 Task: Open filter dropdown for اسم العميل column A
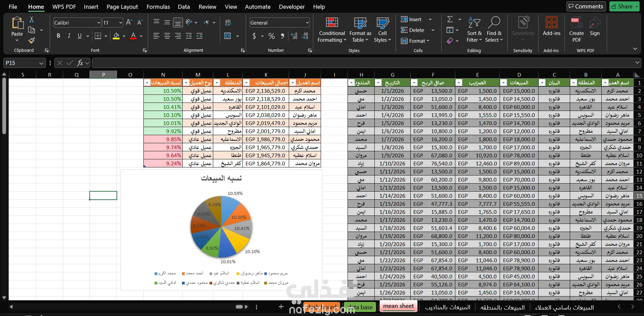(605, 83)
